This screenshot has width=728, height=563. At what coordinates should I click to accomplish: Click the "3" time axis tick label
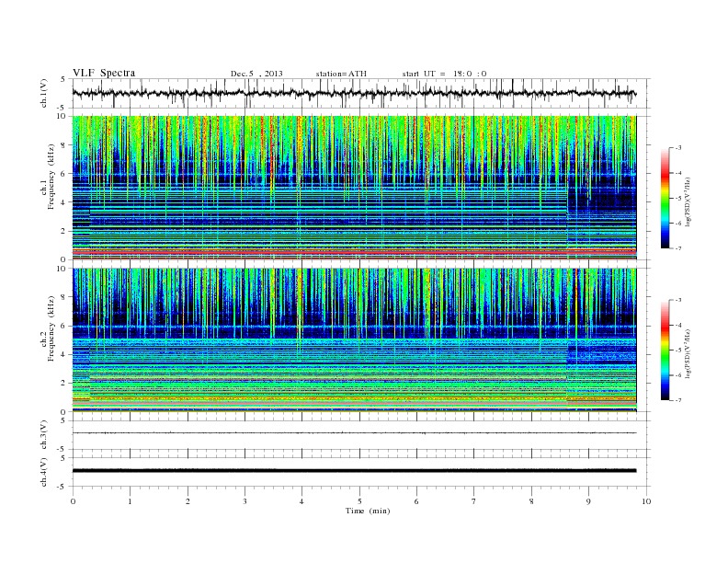click(x=245, y=501)
